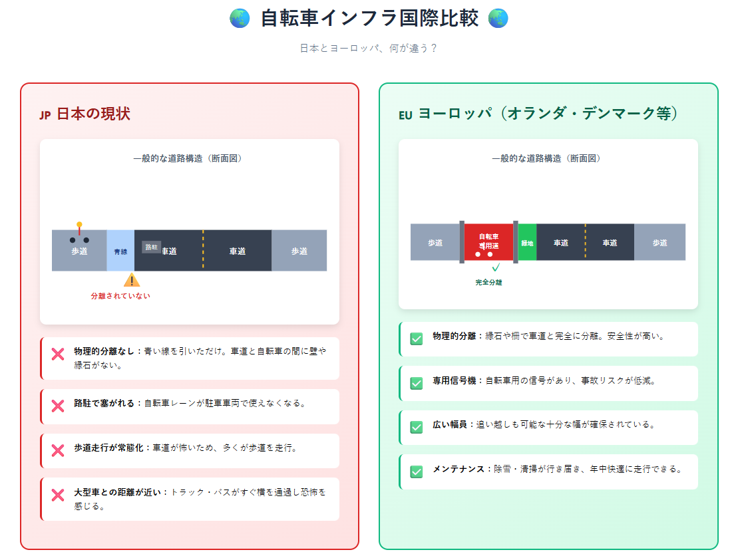Click the red X beside 路駐で塞がれる
The width and height of the screenshot is (738, 560).
click(58, 406)
